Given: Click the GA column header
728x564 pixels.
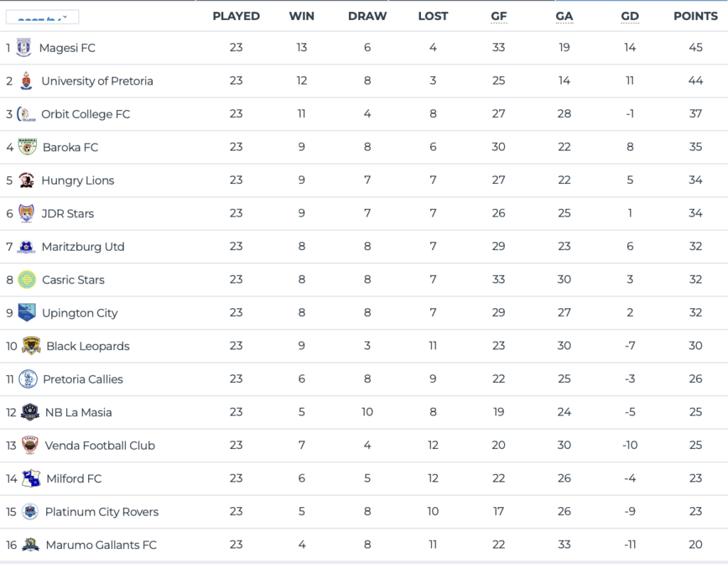Looking at the screenshot, I should click(x=564, y=16).
